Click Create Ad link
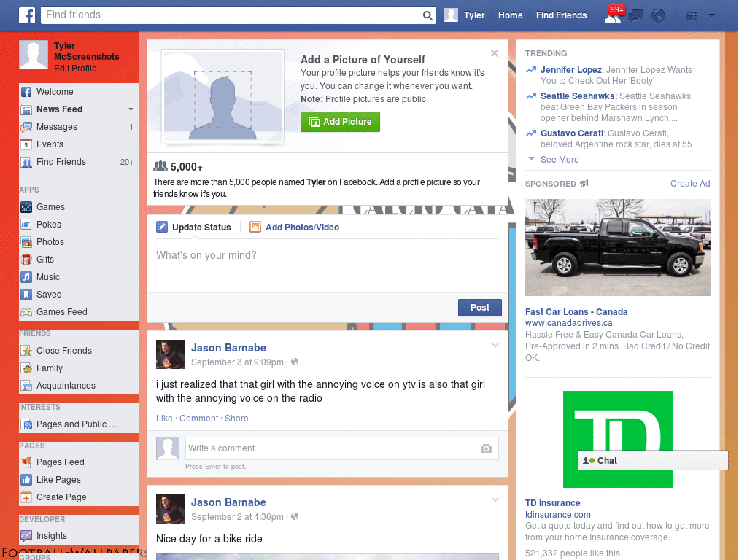This screenshot has width=747, height=560. pos(690,184)
